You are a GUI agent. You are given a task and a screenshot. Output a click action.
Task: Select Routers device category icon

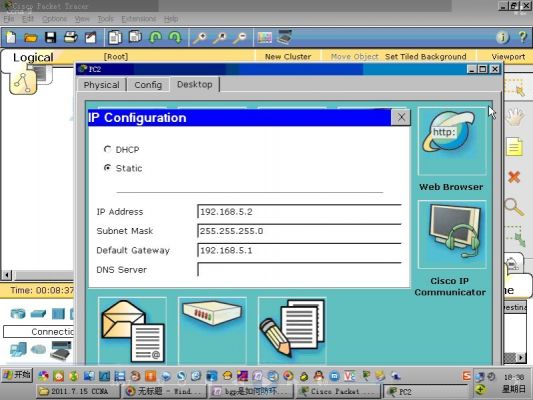pos(18,313)
